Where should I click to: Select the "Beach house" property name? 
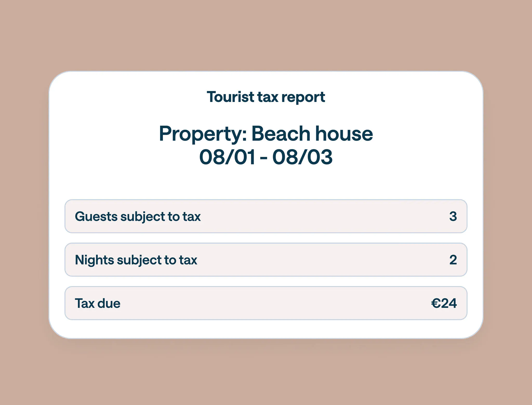(312, 134)
